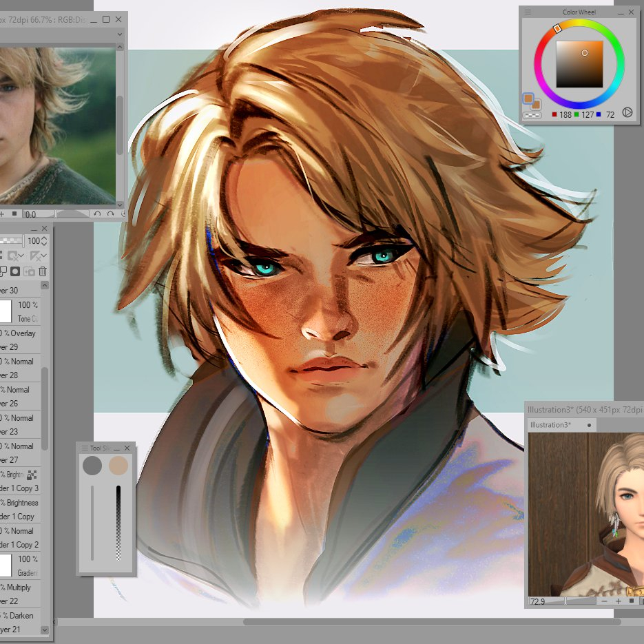The image size is (644, 644).
Task: Switch color space with the round arrow icon
Action: point(627,112)
